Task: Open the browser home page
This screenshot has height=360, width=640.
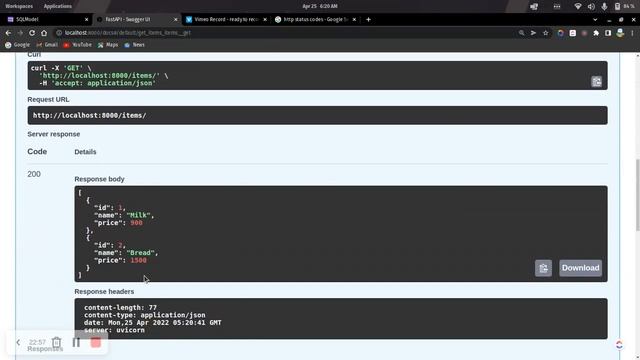Action: point(44,33)
